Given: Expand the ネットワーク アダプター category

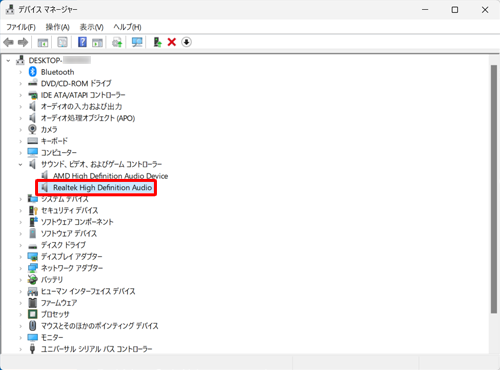Looking at the screenshot, I should coord(20,268).
